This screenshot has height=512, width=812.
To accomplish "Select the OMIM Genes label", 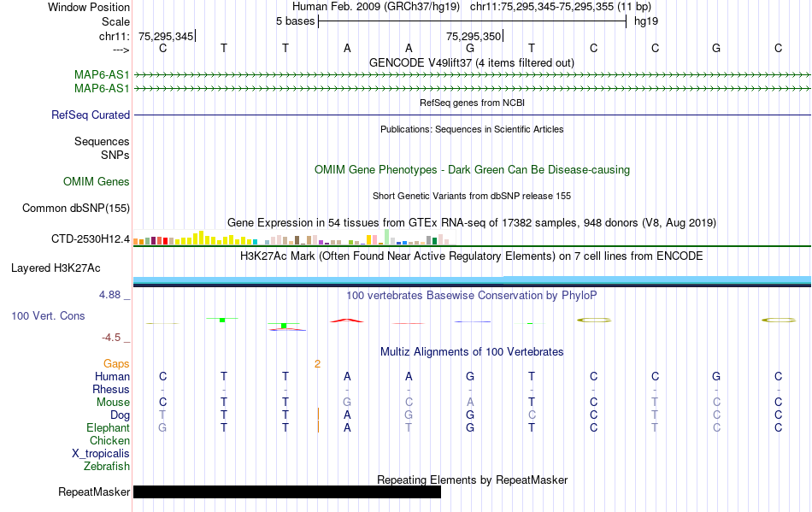I will point(96,182).
